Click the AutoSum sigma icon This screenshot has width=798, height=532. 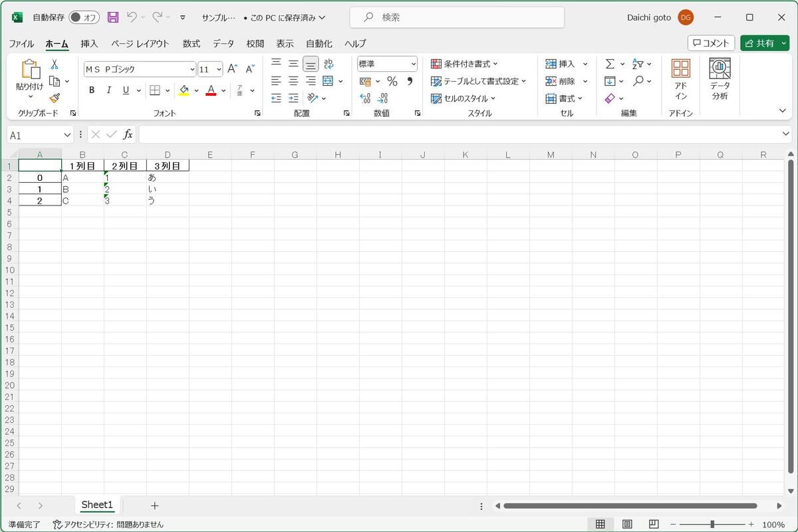click(x=610, y=64)
